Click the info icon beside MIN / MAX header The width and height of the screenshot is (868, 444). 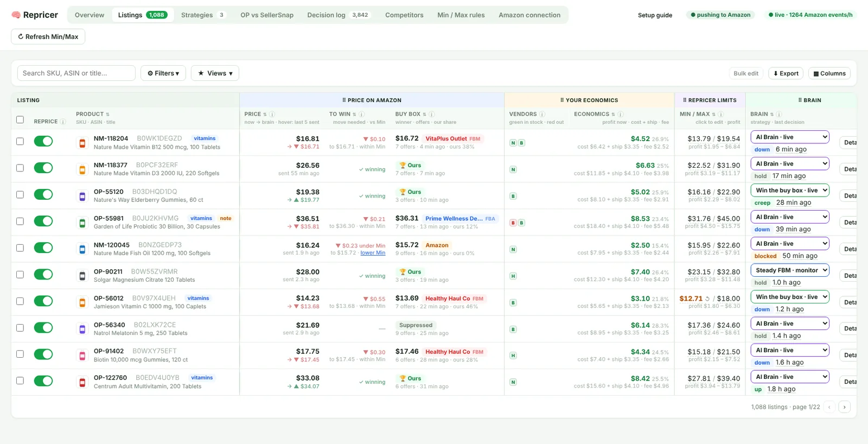pos(720,115)
